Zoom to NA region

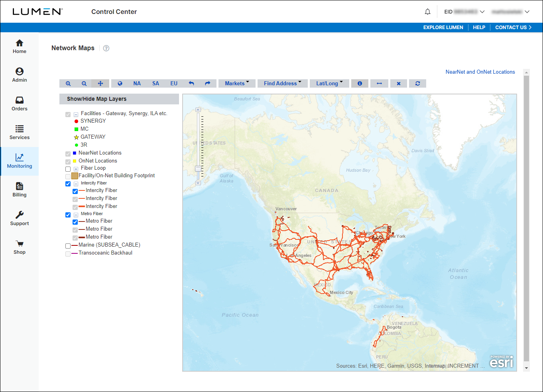point(137,84)
